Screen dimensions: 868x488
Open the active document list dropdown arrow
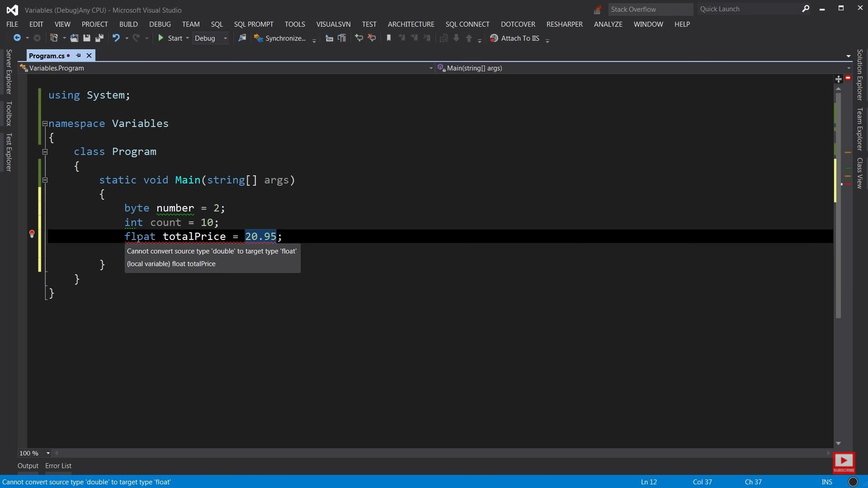point(848,56)
